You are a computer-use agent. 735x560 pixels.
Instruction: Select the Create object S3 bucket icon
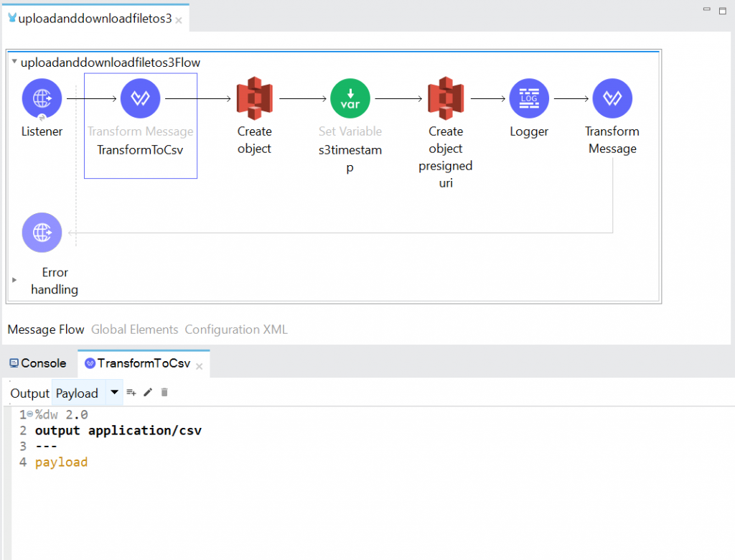click(254, 98)
